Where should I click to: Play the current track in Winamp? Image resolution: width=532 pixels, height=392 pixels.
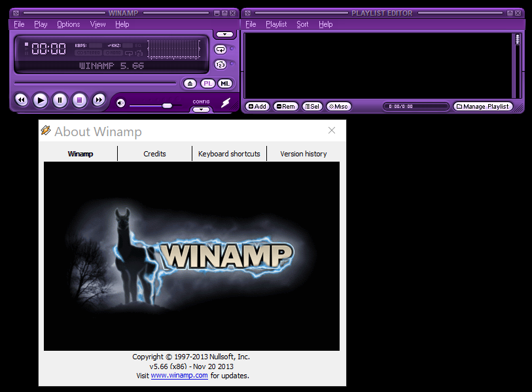pyautogui.click(x=41, y=101)
